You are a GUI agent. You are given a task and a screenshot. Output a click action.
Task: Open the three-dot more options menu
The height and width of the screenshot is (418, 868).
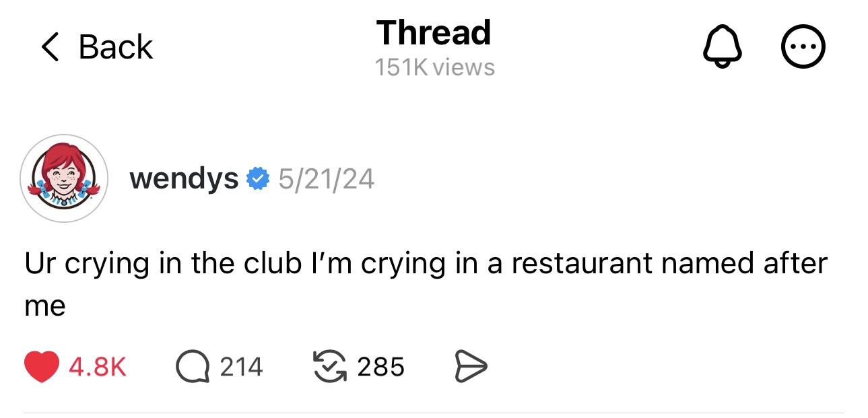point(803,47)
